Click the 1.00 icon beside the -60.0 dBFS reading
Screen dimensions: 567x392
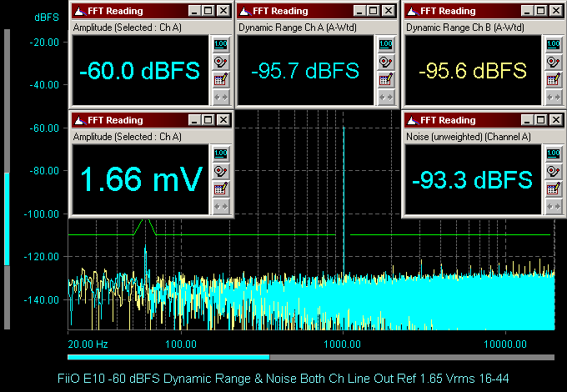[221, 44]
